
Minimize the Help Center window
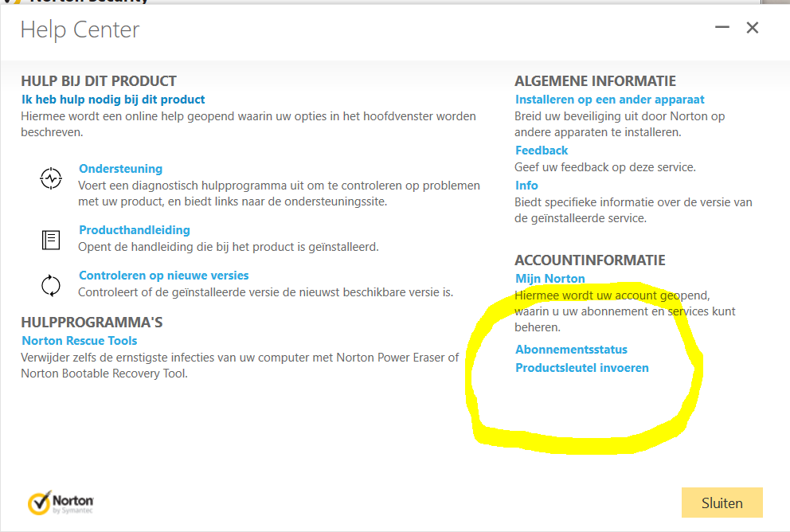tap(722, 27)
